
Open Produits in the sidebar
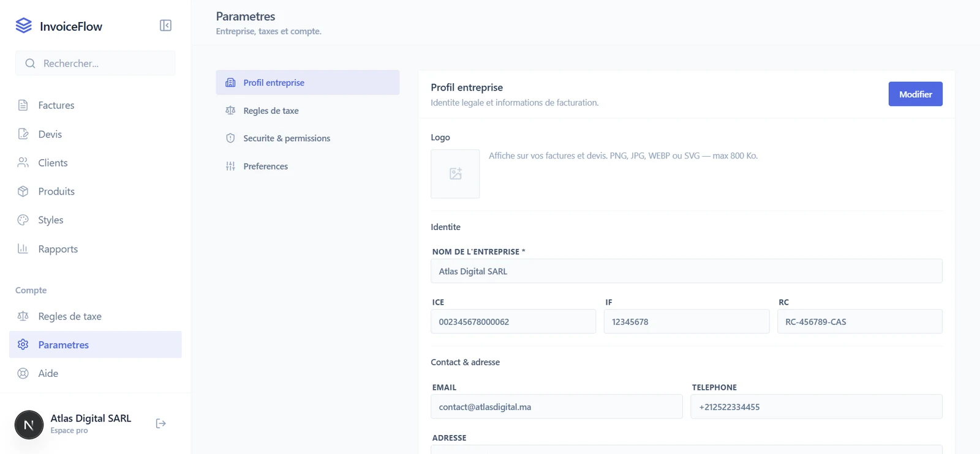[x=96, y=192]
